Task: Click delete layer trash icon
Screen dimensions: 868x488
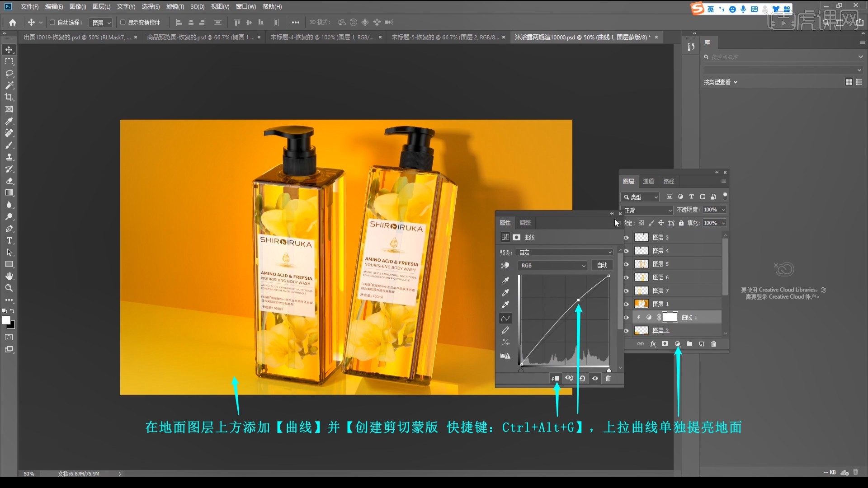Action: point(713,344)
